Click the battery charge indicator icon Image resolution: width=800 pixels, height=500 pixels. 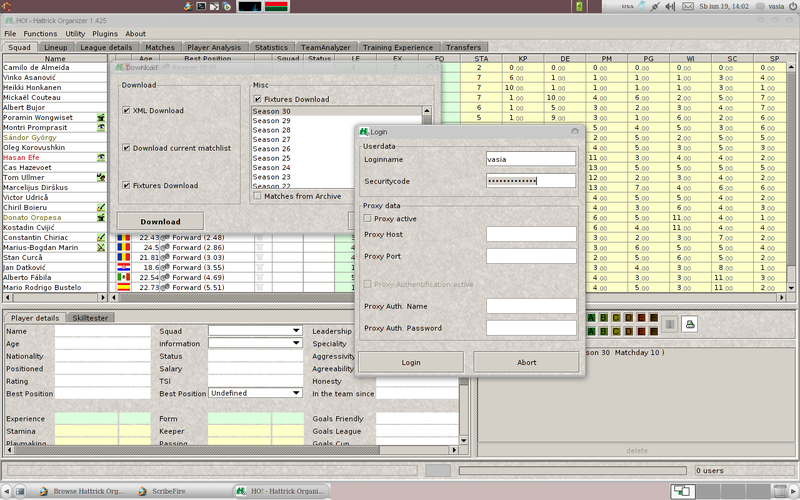(579, 6)
